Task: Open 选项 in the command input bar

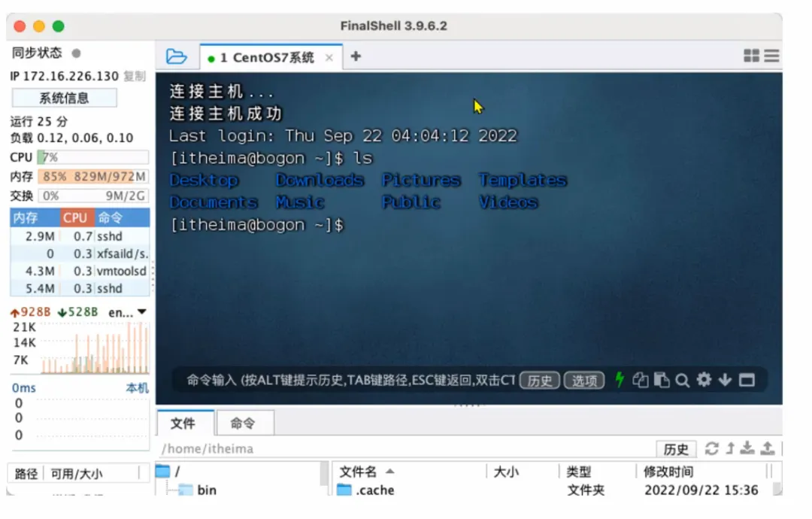Action: pos(584,381)
